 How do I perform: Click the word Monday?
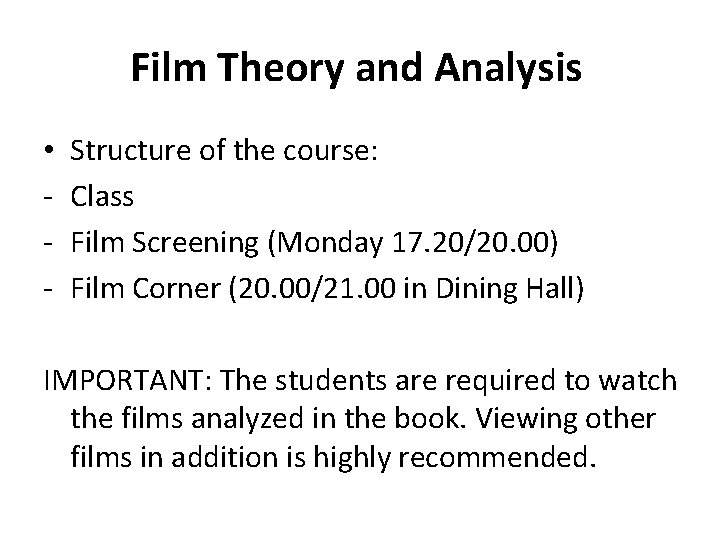pos(330,243)
